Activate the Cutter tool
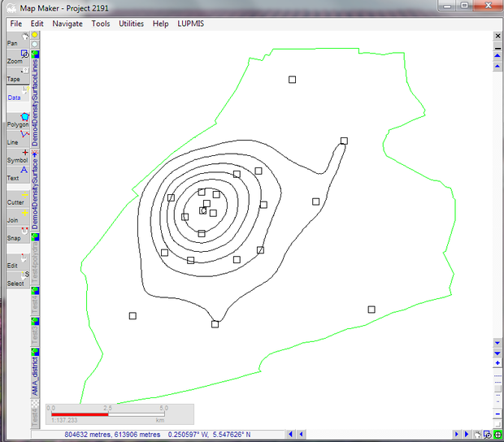The image size is (504, 442). [15, 199]
